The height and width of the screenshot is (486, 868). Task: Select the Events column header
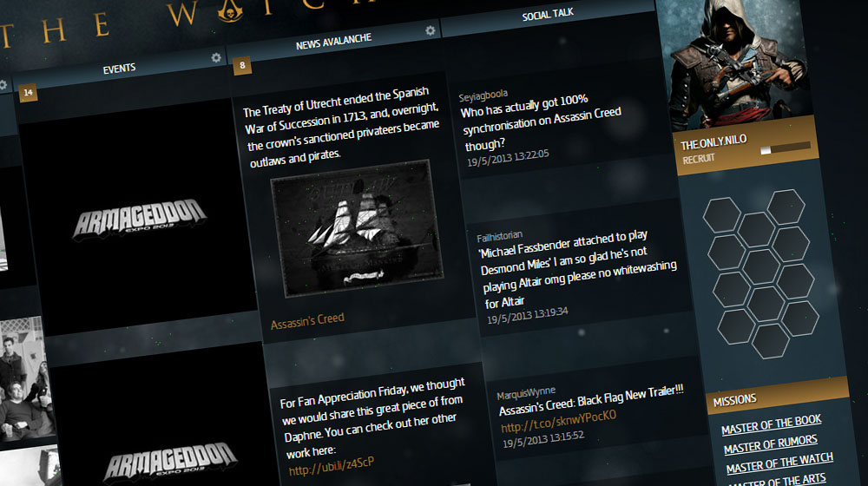tap(119, 69)
